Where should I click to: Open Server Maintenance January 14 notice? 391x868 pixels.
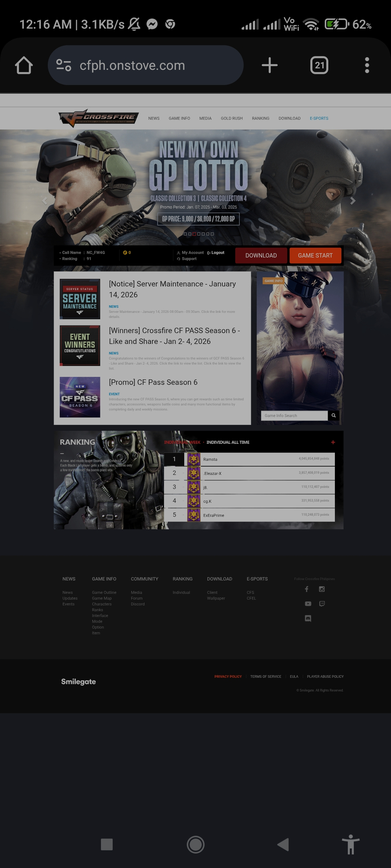[172, 289]
